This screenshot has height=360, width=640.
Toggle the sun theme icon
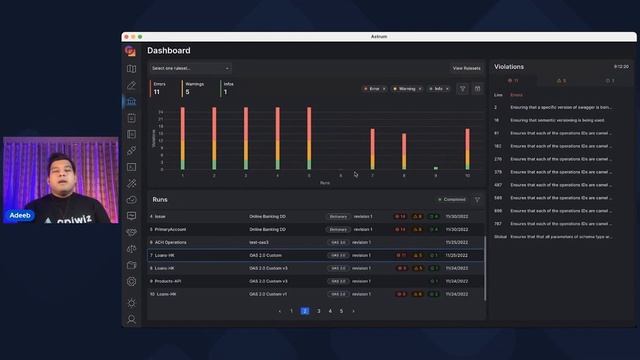pos(131,303)
